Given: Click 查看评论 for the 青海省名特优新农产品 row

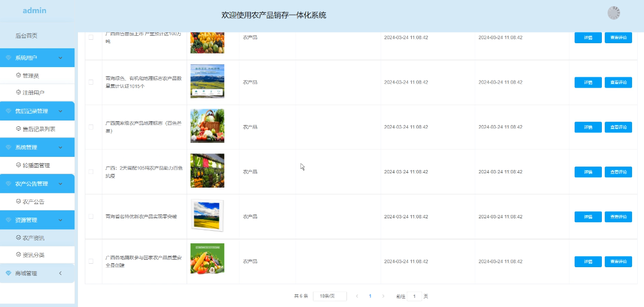Looking at the screenshot, I should pyautogui.click(x=618, y=216).
